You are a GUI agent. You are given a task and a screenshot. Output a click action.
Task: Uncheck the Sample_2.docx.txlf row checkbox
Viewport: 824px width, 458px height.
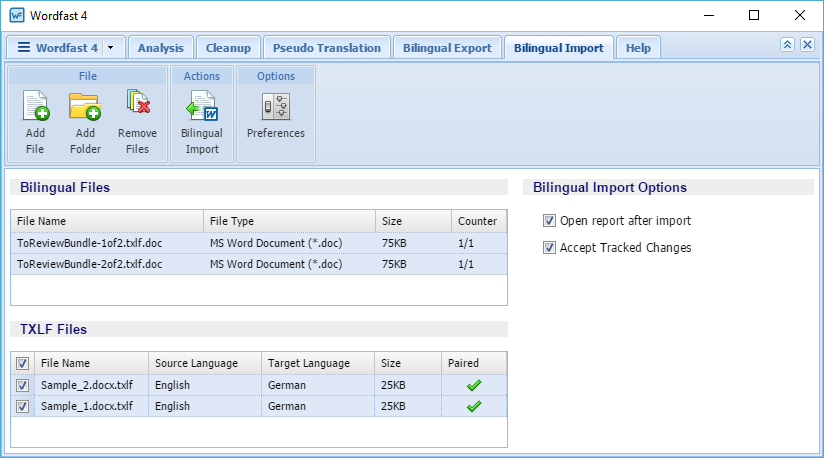[x=22, y=386]
